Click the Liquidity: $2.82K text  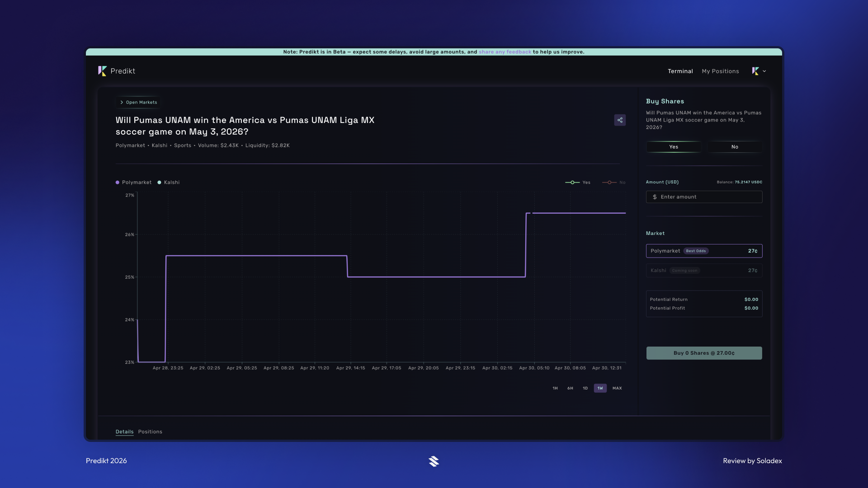pos(268,145)
